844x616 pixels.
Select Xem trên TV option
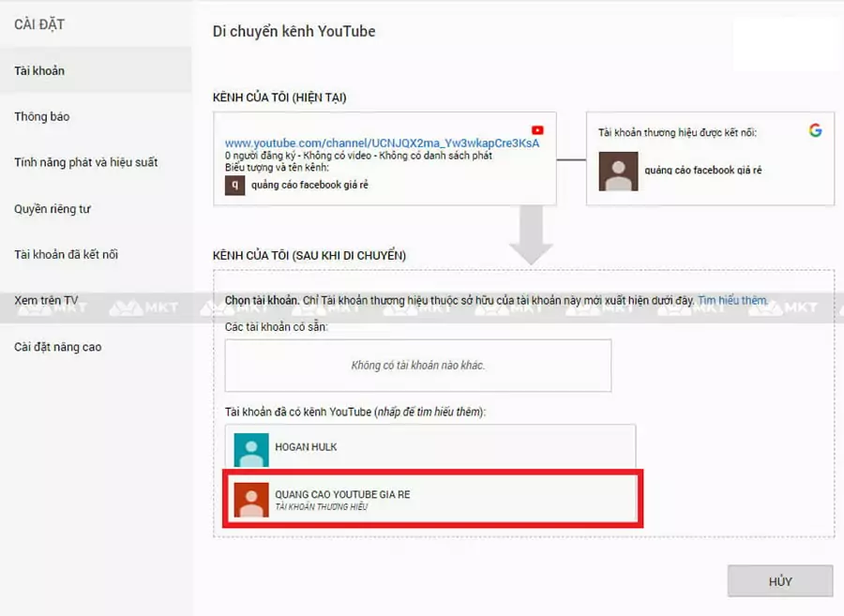(x=46, y=300)
